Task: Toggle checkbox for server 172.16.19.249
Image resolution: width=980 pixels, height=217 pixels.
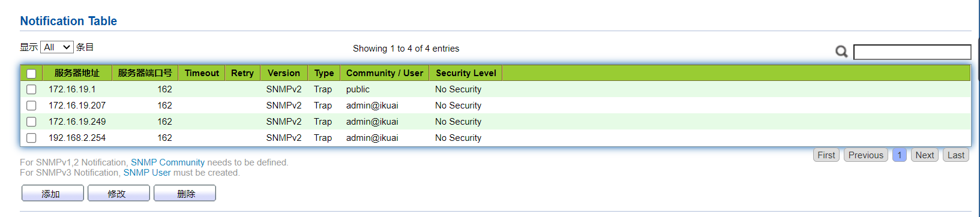Action: (31, 122)
